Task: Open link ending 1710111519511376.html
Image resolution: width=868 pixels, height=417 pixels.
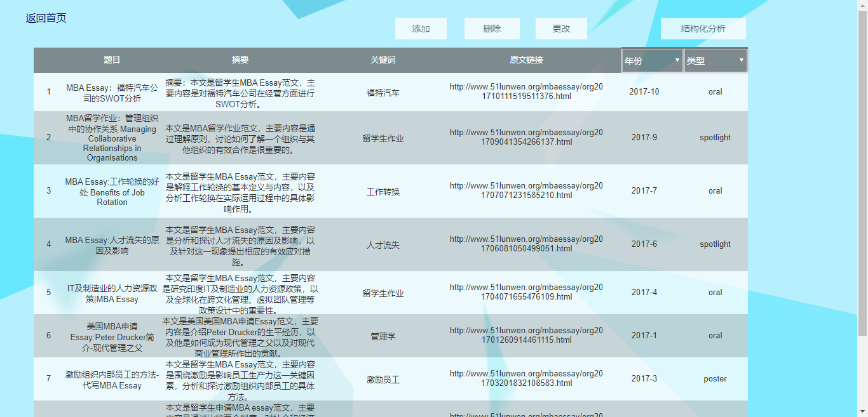Action: click(x=526, y=91)
